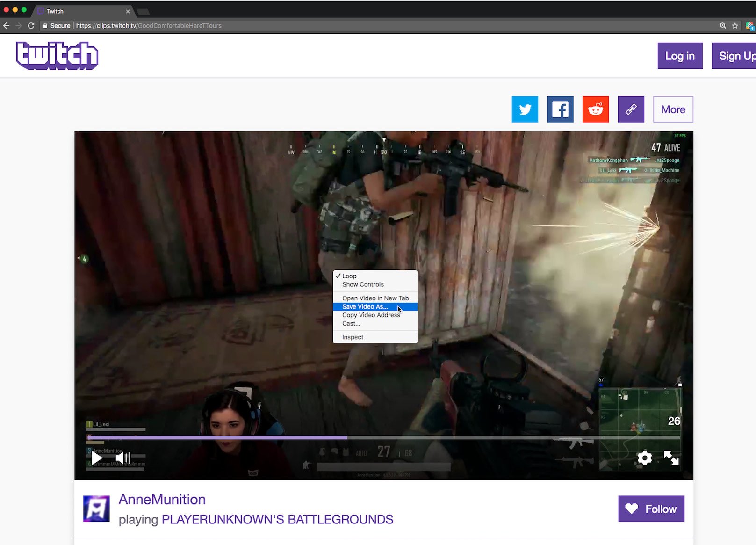The width and height of the screenshot is (756, 545).
Task: Mute audio using the speaker icon
Action: (122, 458)
